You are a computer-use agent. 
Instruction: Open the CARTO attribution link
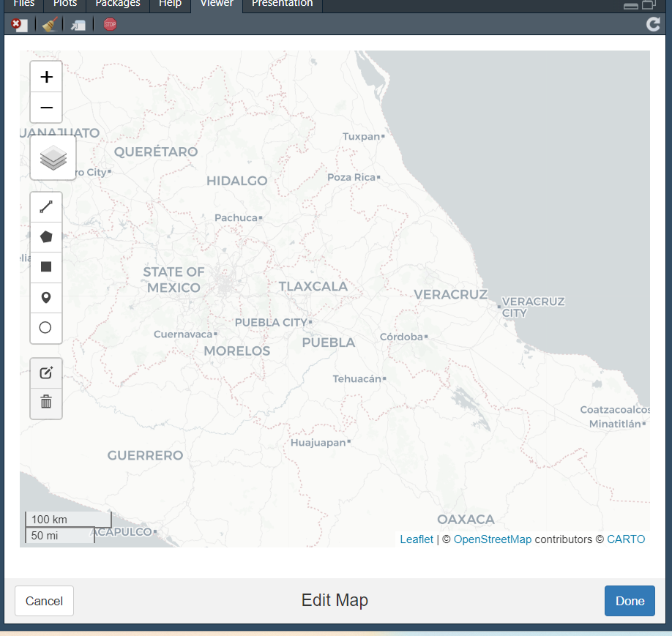[x=626, y=539]
